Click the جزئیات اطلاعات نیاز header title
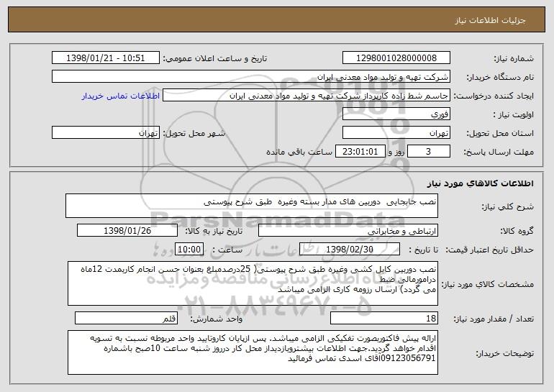 pyautogui.click(x=490, y=20)
